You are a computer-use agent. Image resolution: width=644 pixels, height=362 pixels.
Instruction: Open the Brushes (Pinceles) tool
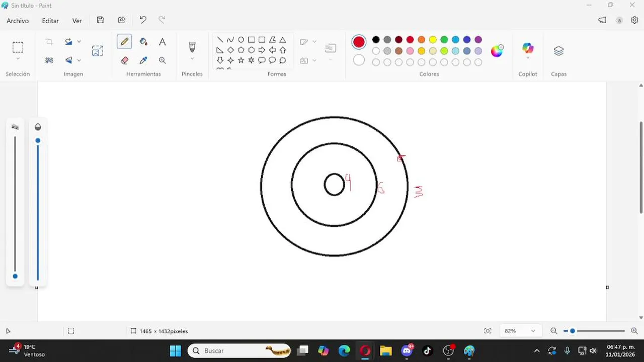192,47
